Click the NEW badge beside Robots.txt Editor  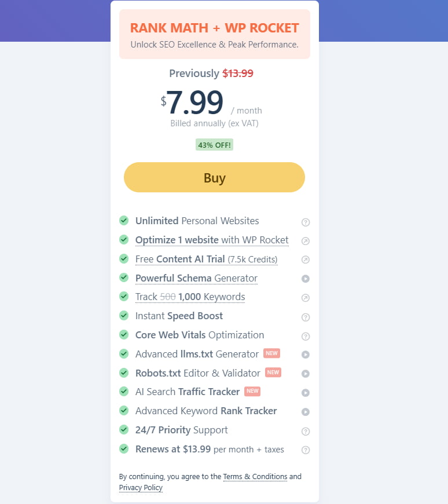(273, 372)
